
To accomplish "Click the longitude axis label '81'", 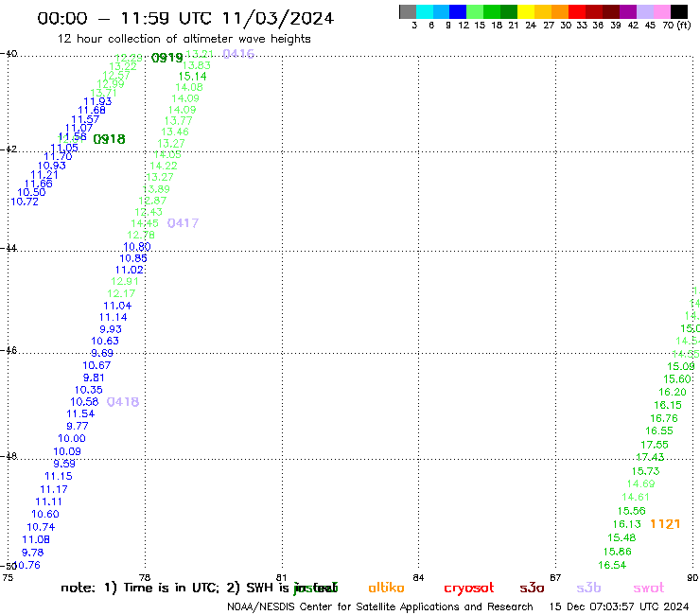I will (281, 577).
